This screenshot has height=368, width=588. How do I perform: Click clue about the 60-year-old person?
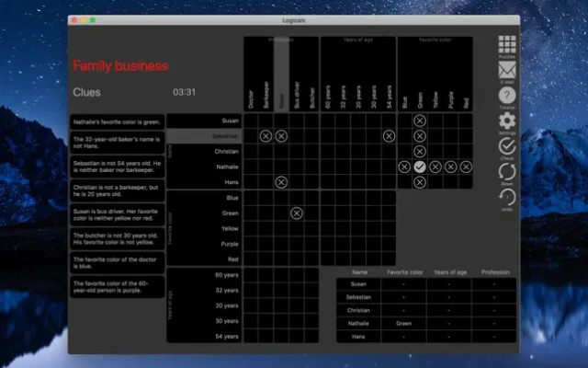[117, 287]
